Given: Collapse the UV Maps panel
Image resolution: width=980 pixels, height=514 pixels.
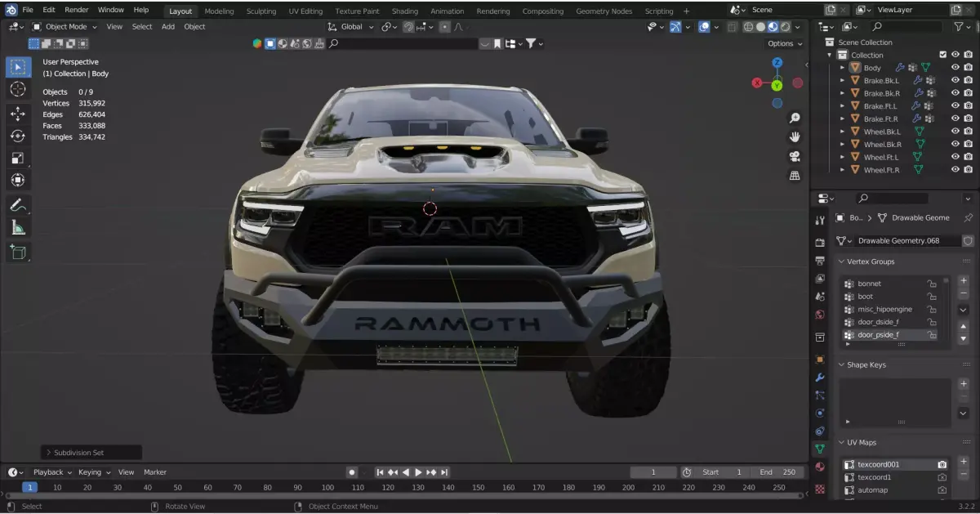Looking at the screenshot, I should [843, 442].
